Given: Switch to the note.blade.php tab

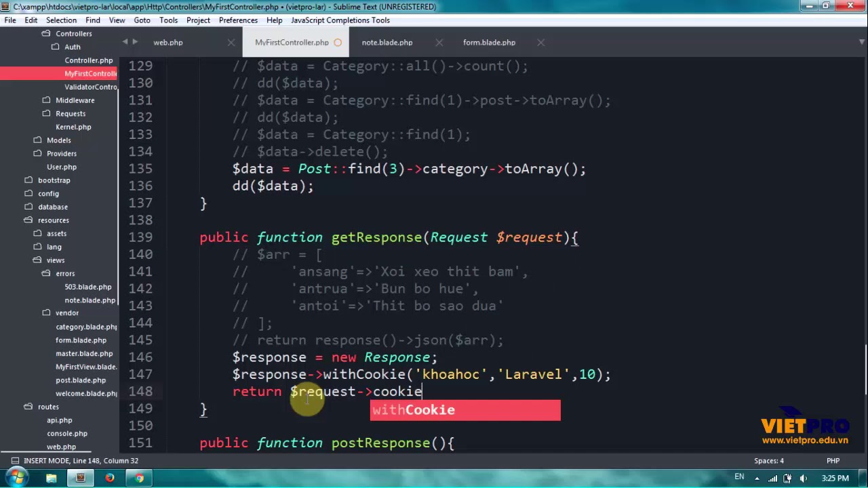Looking at the screenshot, I should 387,43.
